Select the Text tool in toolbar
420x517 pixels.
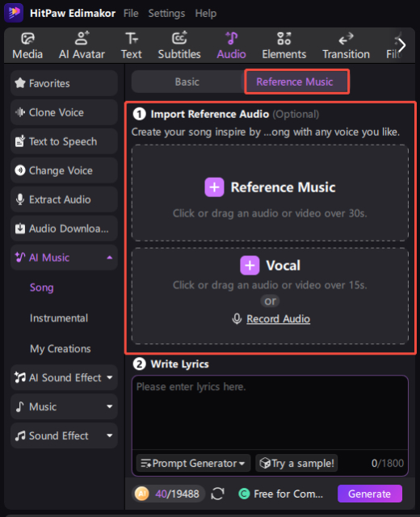click(131, 45)
